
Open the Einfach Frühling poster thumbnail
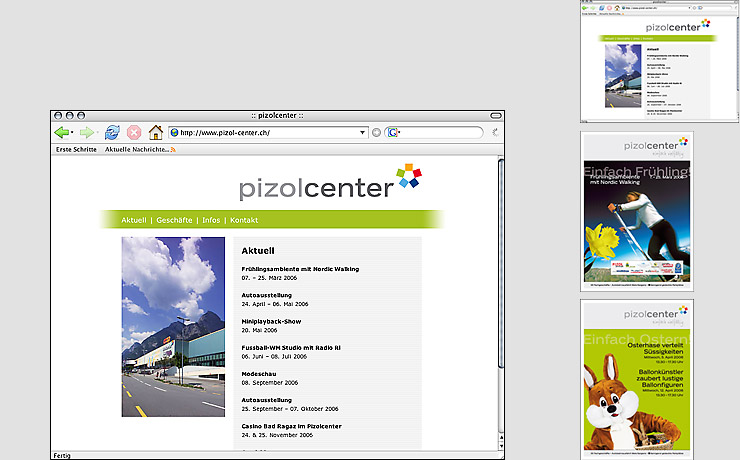[x=637, y=211]
